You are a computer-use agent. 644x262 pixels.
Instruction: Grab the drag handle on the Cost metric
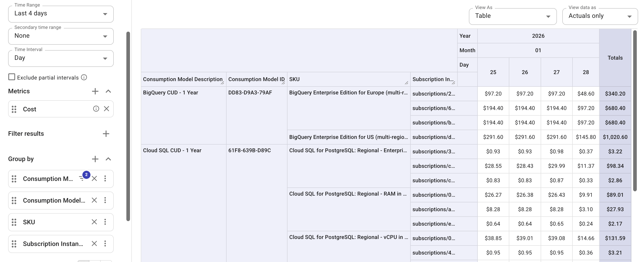tap(14, 109)
